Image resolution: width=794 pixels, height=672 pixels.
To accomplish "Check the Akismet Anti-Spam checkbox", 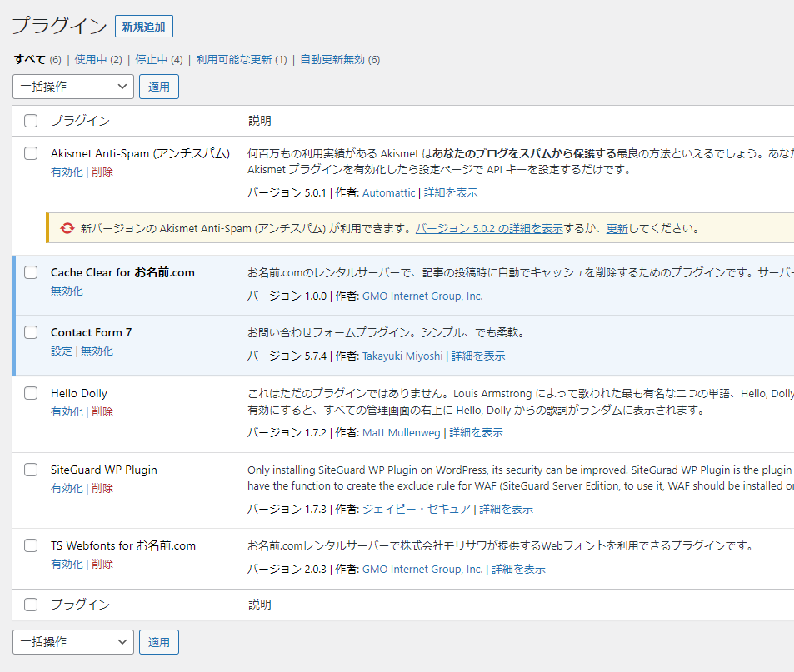I will point(31,153).
